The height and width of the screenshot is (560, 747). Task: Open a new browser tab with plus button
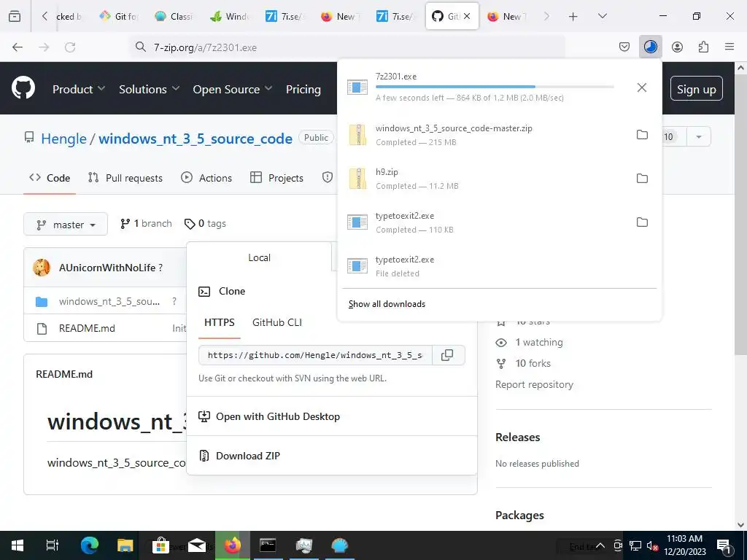coord(573,17)
